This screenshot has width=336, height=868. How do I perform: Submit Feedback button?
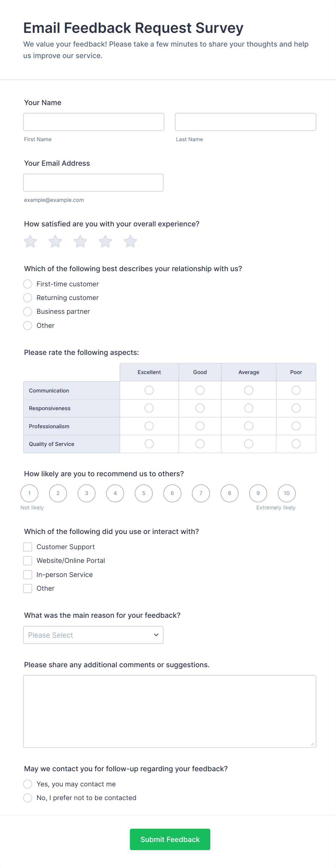click(170, 839)
